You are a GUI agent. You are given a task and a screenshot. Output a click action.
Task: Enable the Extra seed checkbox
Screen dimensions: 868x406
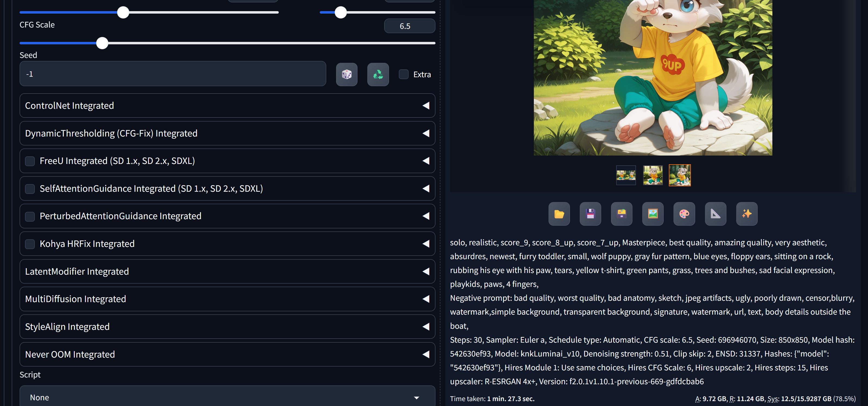tap(403, 74)
